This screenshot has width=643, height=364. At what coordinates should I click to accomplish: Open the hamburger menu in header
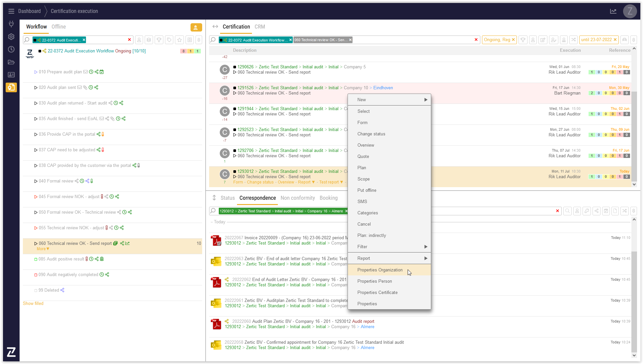coord(11,11)
